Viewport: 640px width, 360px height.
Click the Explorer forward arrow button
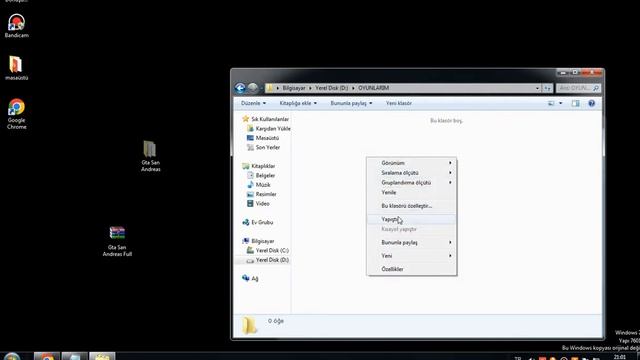(x=253, y=88)
